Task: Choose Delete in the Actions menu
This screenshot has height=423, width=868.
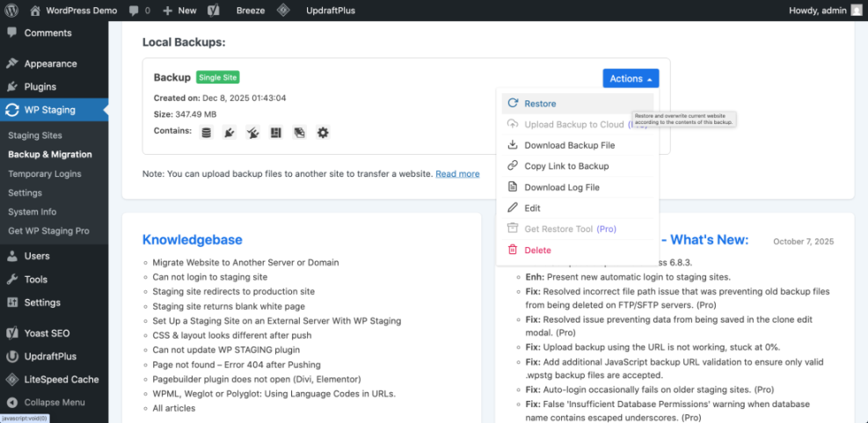Action: pyautogui.click(x=578, y=251)
